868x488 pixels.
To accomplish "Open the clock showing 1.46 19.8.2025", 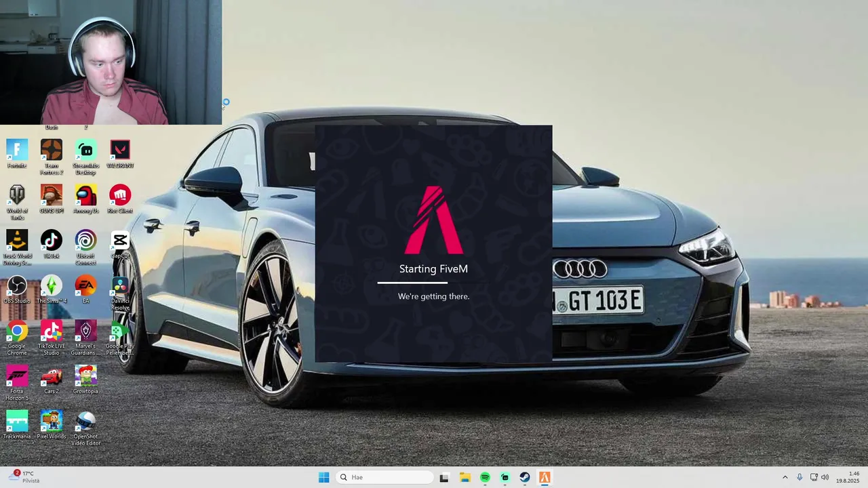I will pyautogui.click(x=848, y=477).
